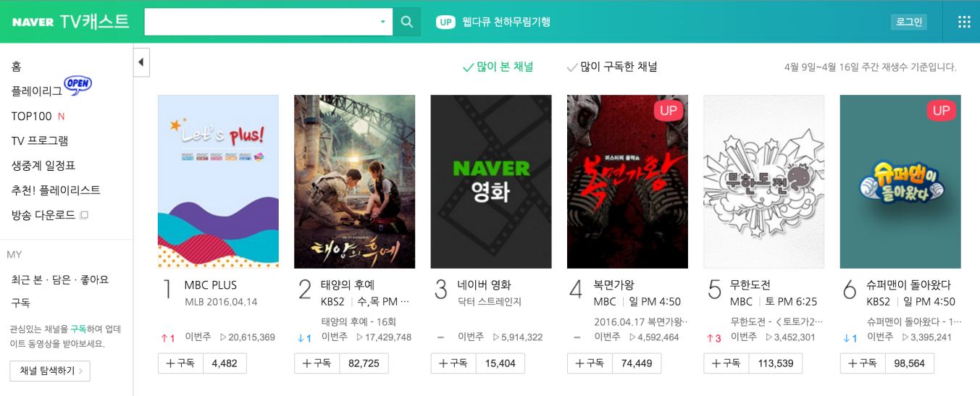Viewport: 980px width, 396px height.
Task: Click the UP badge beside 웹다큐 천하무림기행
Action: tap(445, 22)
